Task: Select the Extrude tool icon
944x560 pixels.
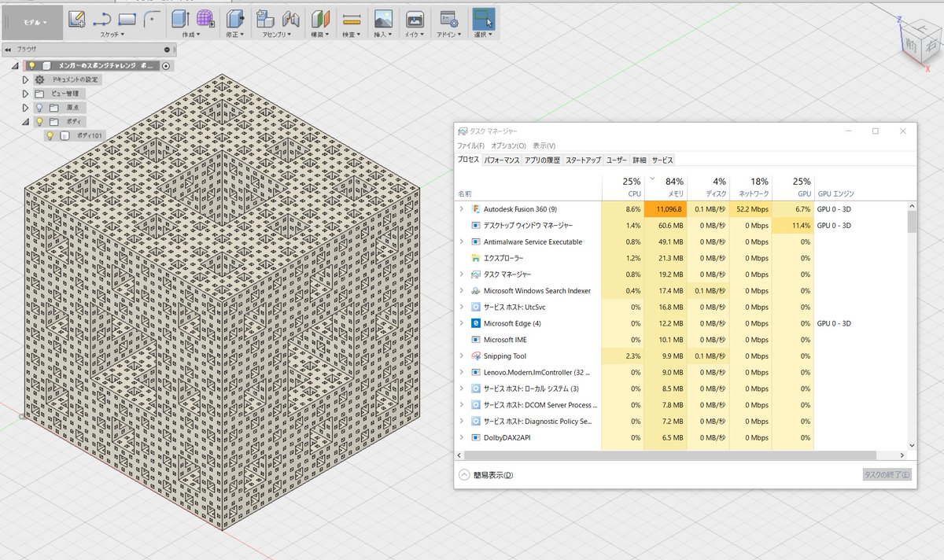Action: [180, 19]
